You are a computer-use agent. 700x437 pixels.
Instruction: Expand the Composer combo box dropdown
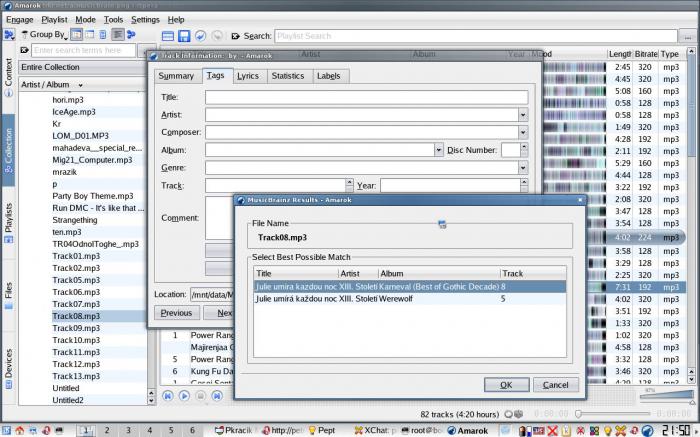click(523, 132)
